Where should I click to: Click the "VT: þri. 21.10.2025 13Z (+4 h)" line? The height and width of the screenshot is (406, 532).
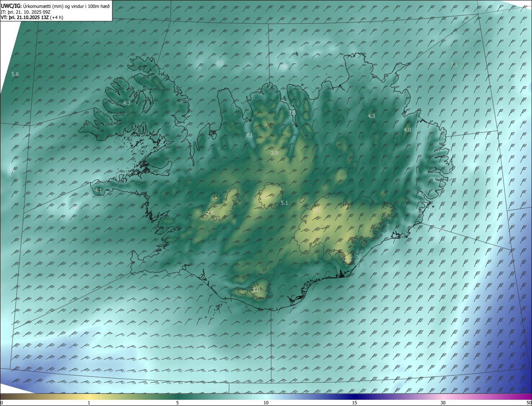(32, 17)
